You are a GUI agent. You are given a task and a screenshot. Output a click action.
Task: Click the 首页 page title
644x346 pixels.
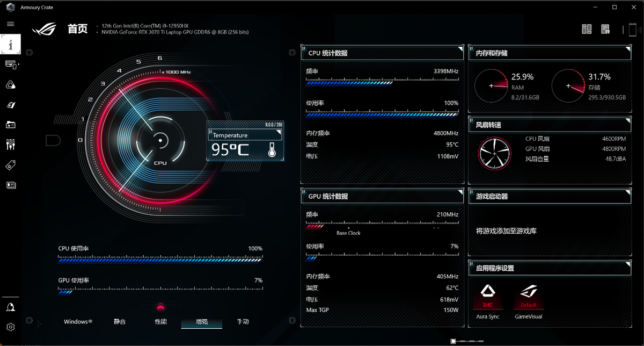(77, 29)
